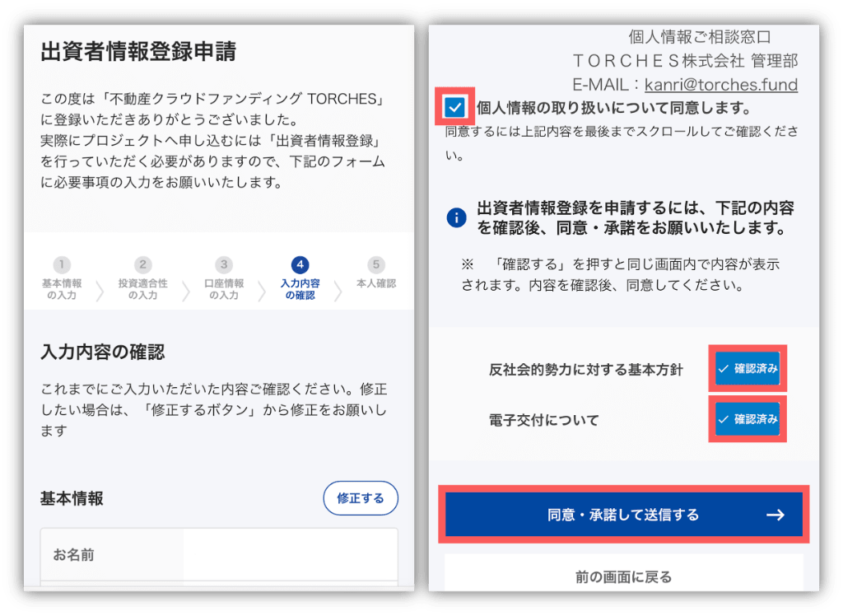Image resolution: width=843 pixels, height=616 pixels.
Task: Select step 4 circle 入力内容の確認
Action: pos(300,264)
